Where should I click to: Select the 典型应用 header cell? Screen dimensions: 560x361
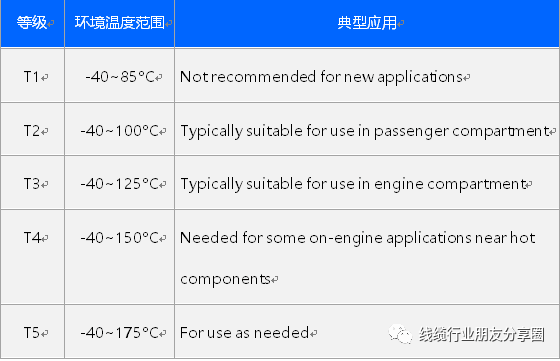[367, 23]
